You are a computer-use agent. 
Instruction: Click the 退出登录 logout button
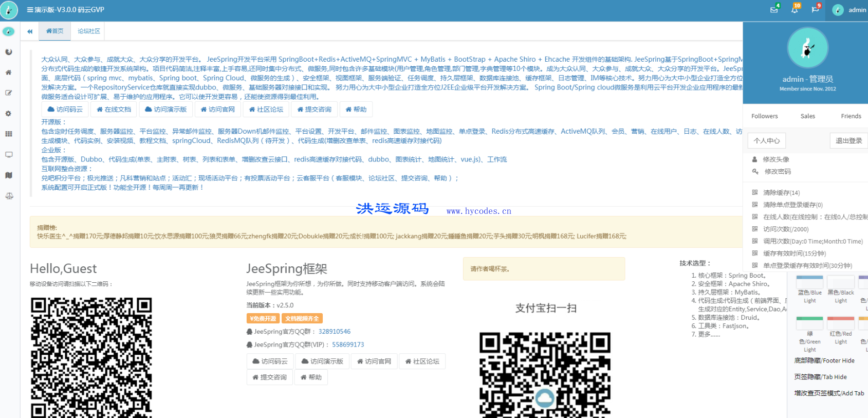(x=848, y=141)
